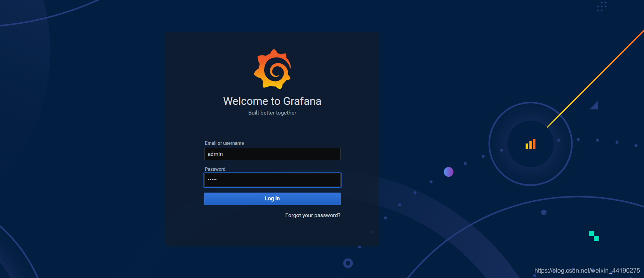
Task: Click the Log in button
Action: pos(272,199)
